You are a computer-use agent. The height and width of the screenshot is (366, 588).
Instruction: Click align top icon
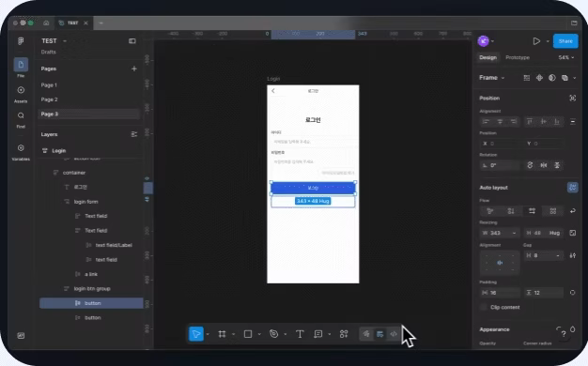[530, 121]
